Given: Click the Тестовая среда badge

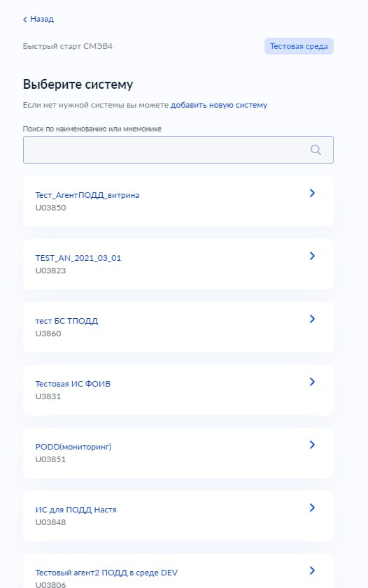Looking at the screenshot, I should pyautogui.click(x=299, y=46).
